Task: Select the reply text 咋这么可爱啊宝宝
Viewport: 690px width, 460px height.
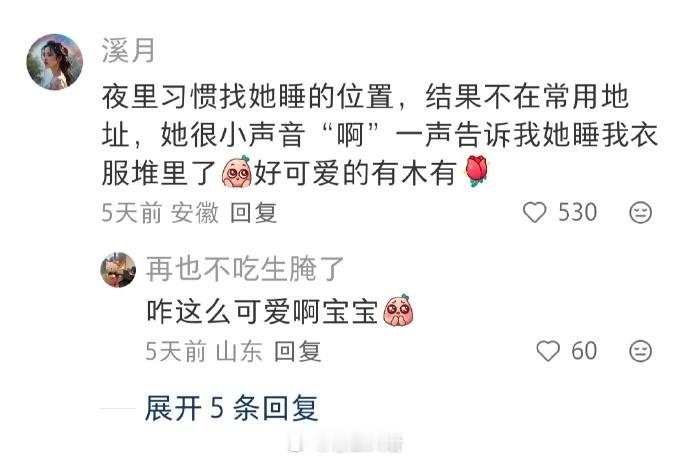Action: [x=262, y=311]
